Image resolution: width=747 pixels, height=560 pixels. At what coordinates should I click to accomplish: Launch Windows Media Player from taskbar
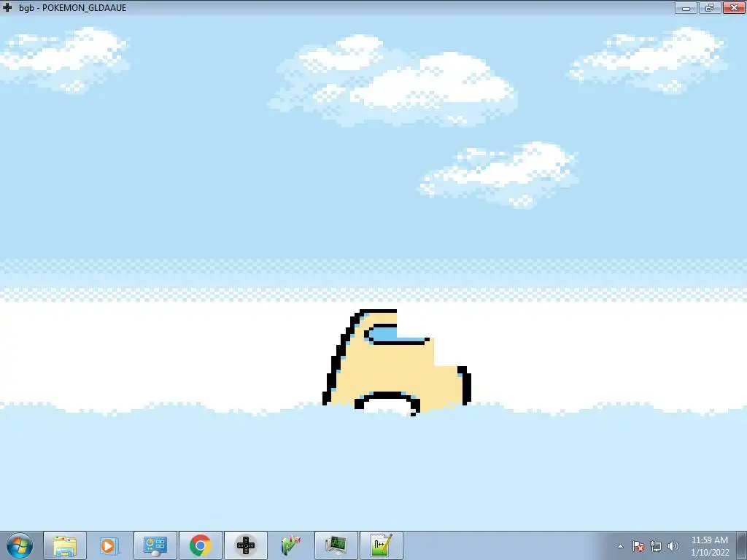(x=109, y=545)
